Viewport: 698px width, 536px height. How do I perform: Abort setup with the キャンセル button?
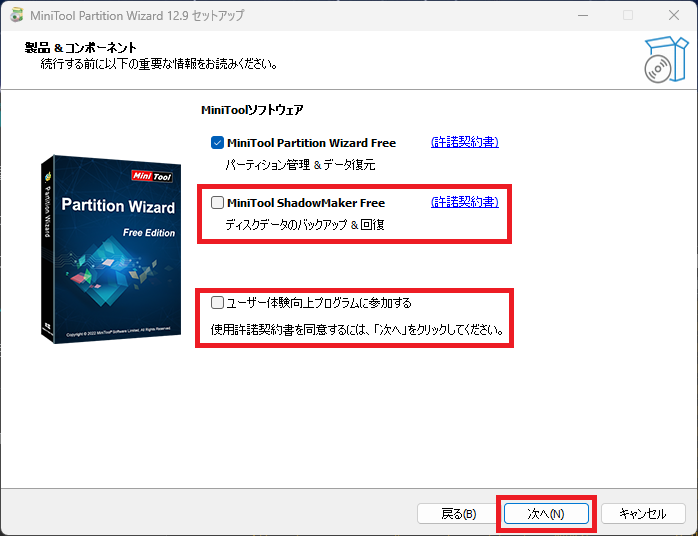[x=642, y=513]
